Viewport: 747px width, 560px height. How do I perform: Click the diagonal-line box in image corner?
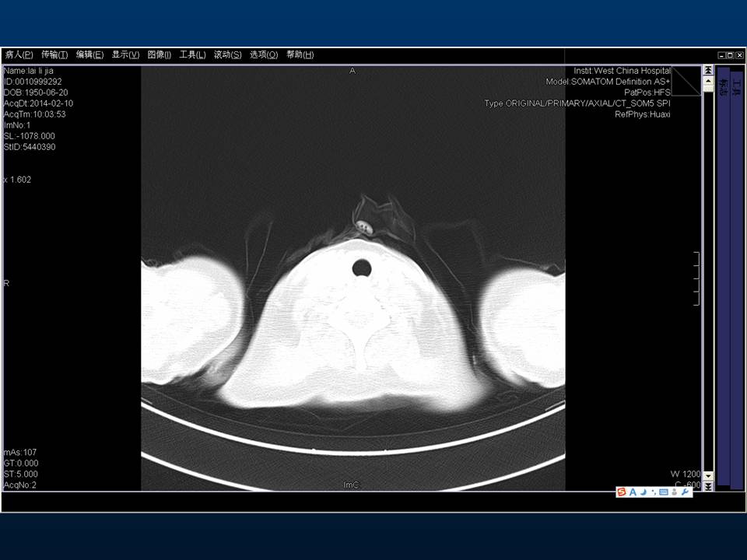pos(686,81)
